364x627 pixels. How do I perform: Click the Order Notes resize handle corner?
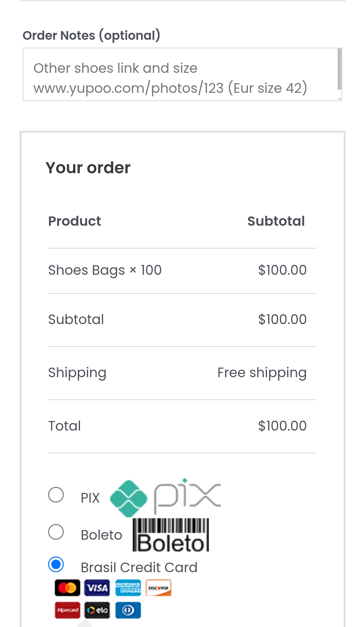tap(340, 99)
